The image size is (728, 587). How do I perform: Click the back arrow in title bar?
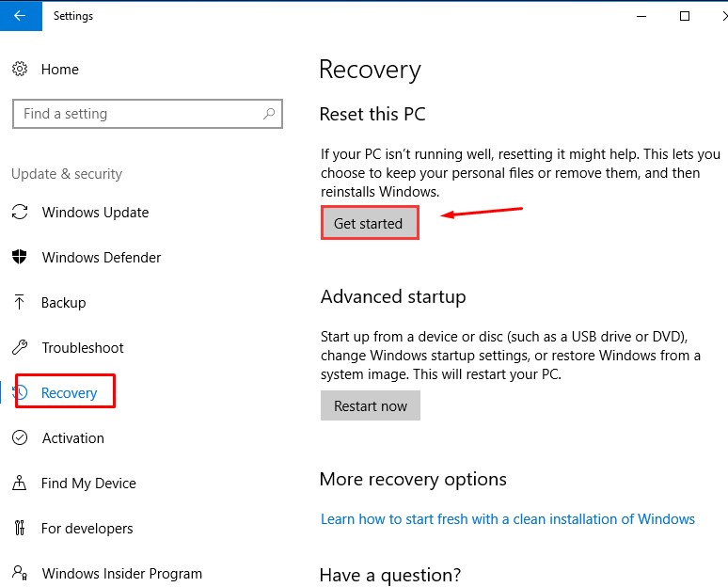(20, 16)
